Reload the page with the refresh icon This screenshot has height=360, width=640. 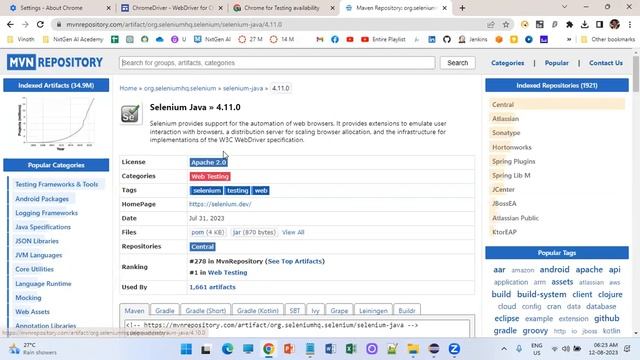tap(40, 24)
